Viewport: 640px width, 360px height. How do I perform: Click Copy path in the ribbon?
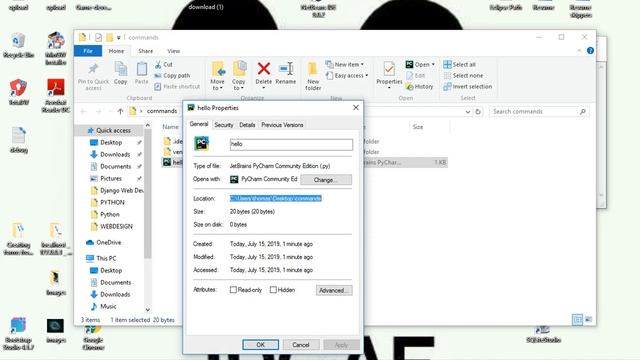172,76
